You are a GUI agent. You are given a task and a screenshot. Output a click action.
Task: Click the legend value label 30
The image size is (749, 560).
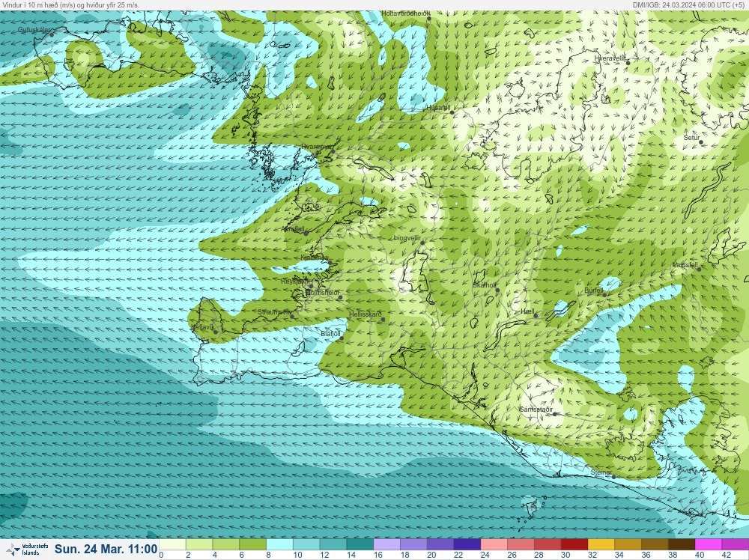click(565, 556)
